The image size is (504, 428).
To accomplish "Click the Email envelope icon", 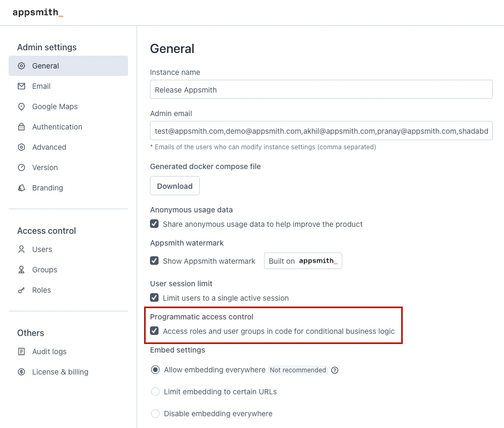I will click(x=21, y=86).
